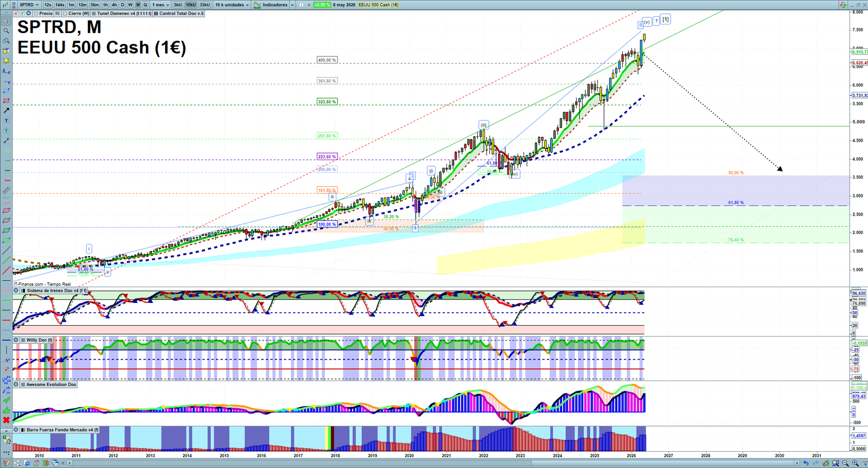The width and height of the screenshot is (868, 468).
Task: Click the 223,60 % Fibonacci label
Action: click(327, 156)
